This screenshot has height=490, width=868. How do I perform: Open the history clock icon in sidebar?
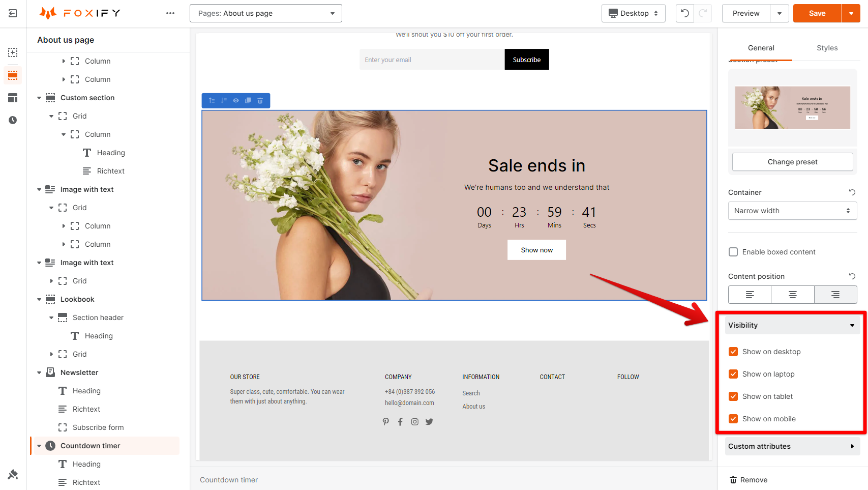pos(13,120)
